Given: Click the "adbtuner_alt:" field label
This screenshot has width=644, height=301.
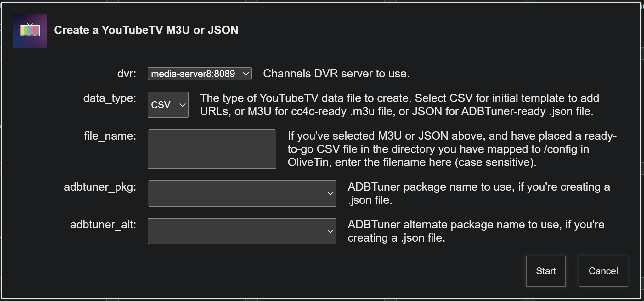Looking at the screenshot, I should coord(103,225).
